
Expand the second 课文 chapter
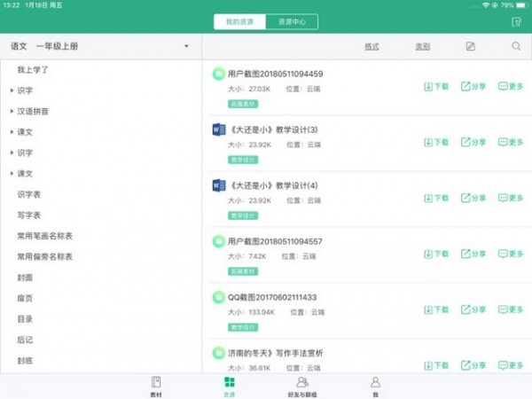pos(12,174)
